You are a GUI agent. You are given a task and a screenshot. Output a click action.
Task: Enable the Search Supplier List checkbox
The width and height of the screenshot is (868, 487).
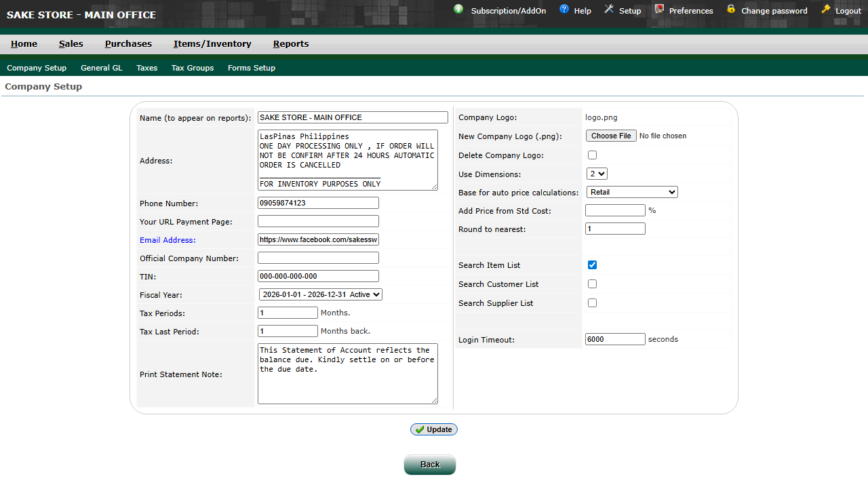pyautogui.click(x=592, y=303)
